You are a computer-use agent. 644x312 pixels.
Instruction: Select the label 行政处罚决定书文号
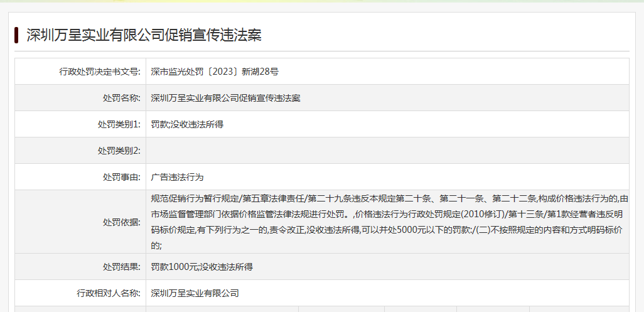100,72
